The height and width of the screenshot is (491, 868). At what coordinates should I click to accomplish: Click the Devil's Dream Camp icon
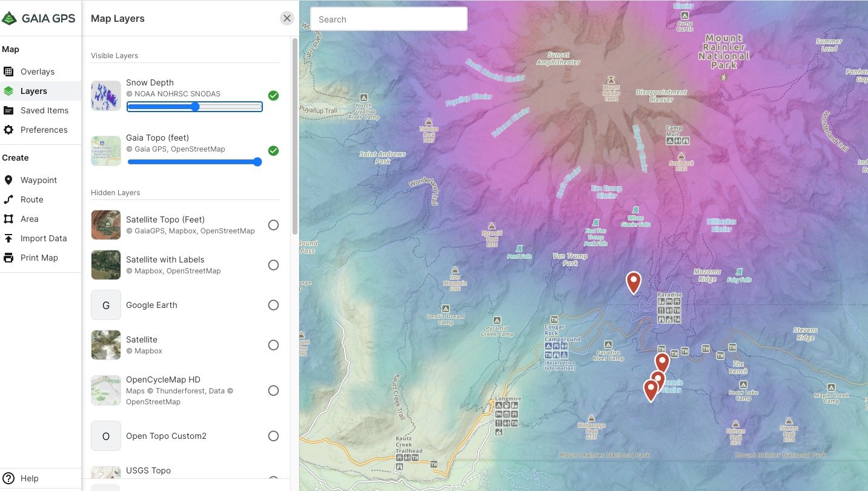(446, 309)
